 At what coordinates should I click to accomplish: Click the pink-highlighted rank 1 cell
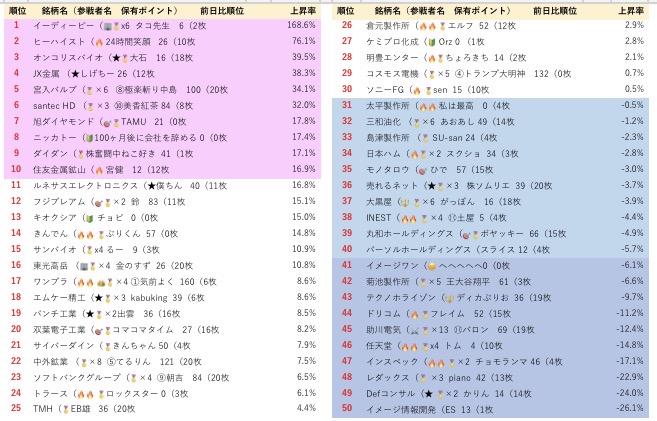coord(16,26)
